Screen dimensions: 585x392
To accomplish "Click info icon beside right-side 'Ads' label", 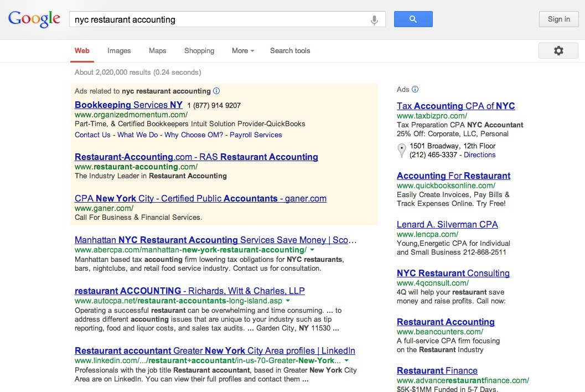I will 415,89.
